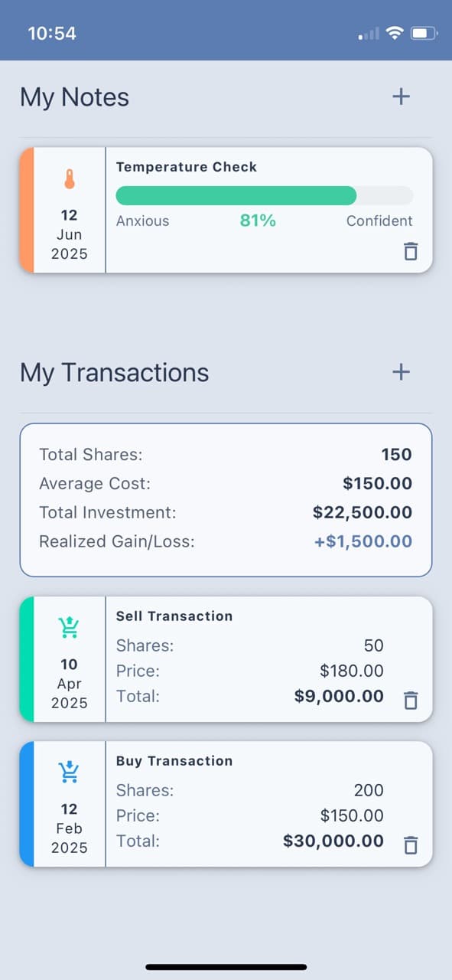Delete the Sell Transaction using its trash icon
The height and width of the screenshot is (980, 452).
(x=410, y=699)
